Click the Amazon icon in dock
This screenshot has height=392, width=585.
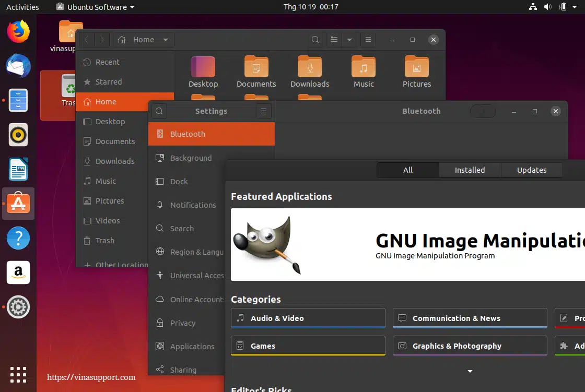click(x=18, y=272)
